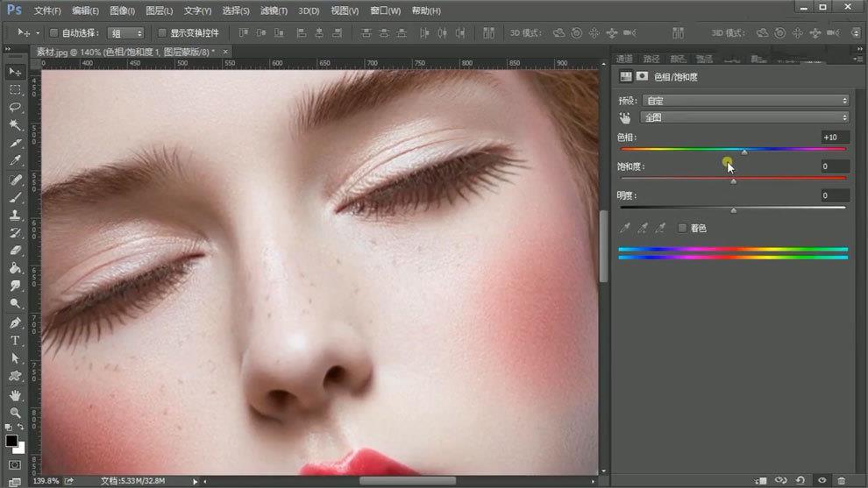The width and height of the screenshot is (868, 488).
Task: Click the trash icon to delete adjustment layer
Action: point(842,480)
